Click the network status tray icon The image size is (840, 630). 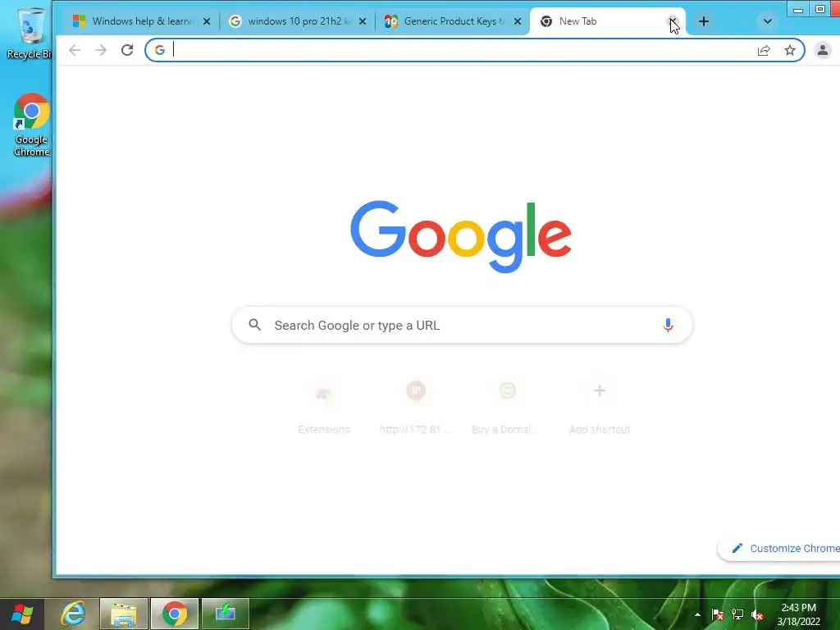(737, 614)
